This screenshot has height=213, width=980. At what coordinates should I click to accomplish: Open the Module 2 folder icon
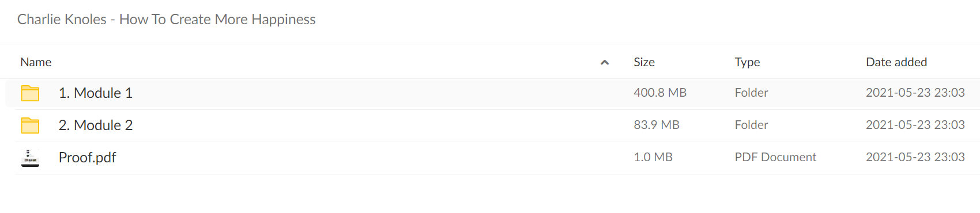tap(30, 125)
